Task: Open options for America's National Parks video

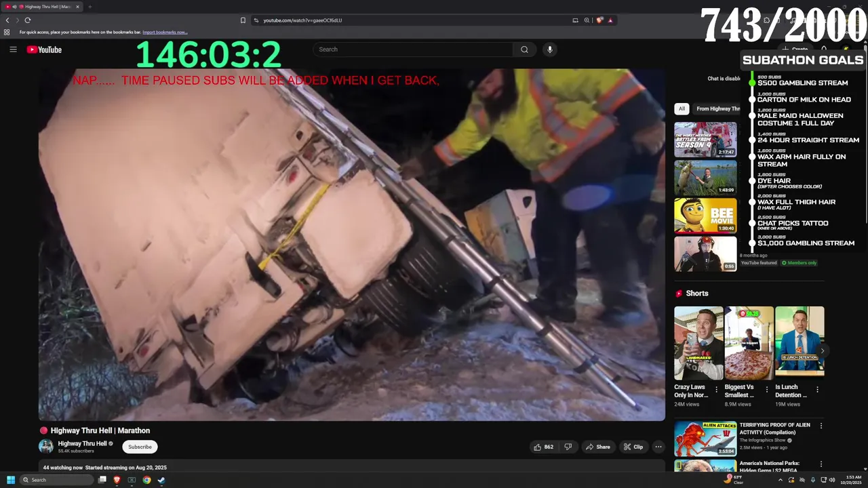Action: pos(821,464)
